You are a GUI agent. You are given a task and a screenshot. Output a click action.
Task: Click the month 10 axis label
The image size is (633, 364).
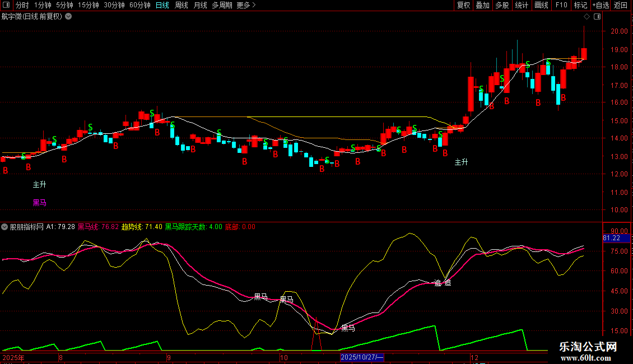tap(284, 357)
